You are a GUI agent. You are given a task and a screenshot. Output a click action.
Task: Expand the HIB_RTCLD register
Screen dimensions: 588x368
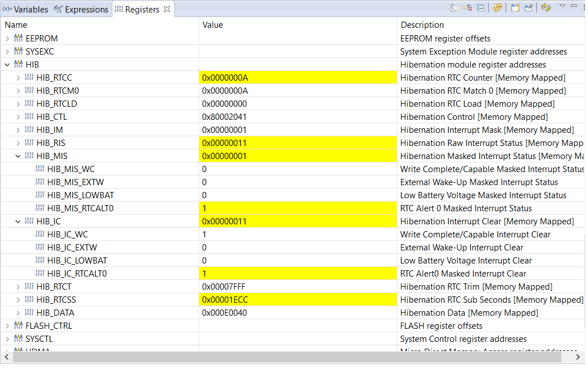(x=18, y=104)
